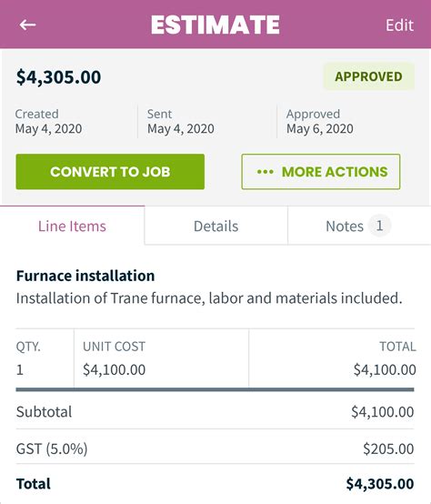Open the More Actions menu

tap(321, 172)
